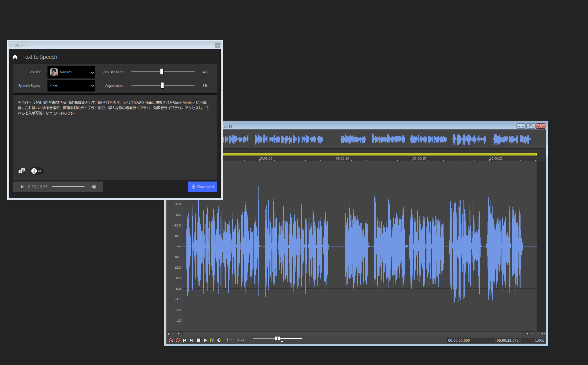The image size is (588, 365).
Task: Go to MAGIX Hub home icon
Action: (x=15, y=57)
